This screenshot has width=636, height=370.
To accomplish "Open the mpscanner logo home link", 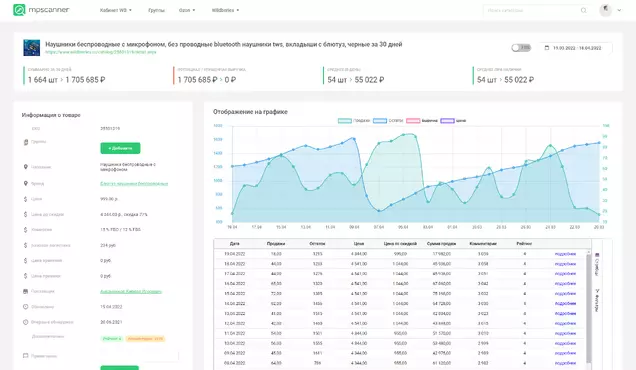I will (x=41, y=10).
